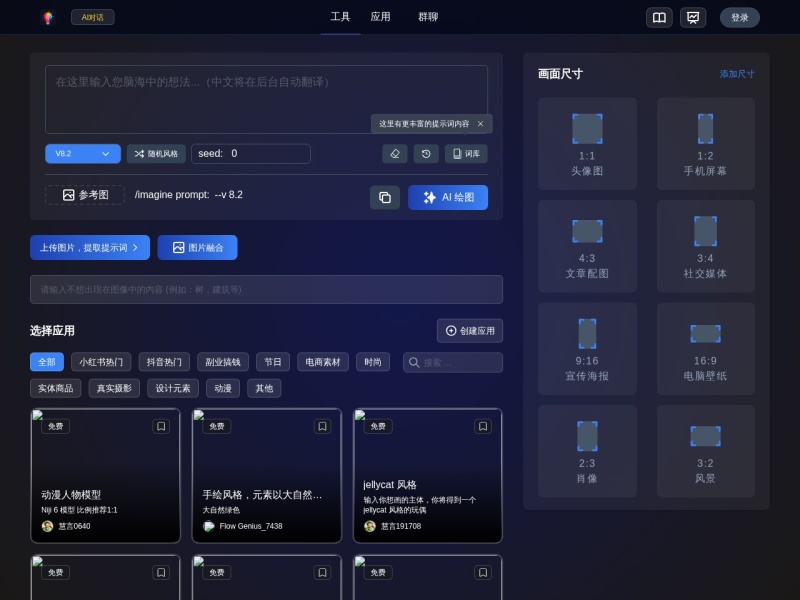The height and width of the screenshot is (600, 800).
Task: Close the prompt tip tooltip
Action: pos(480,123)
